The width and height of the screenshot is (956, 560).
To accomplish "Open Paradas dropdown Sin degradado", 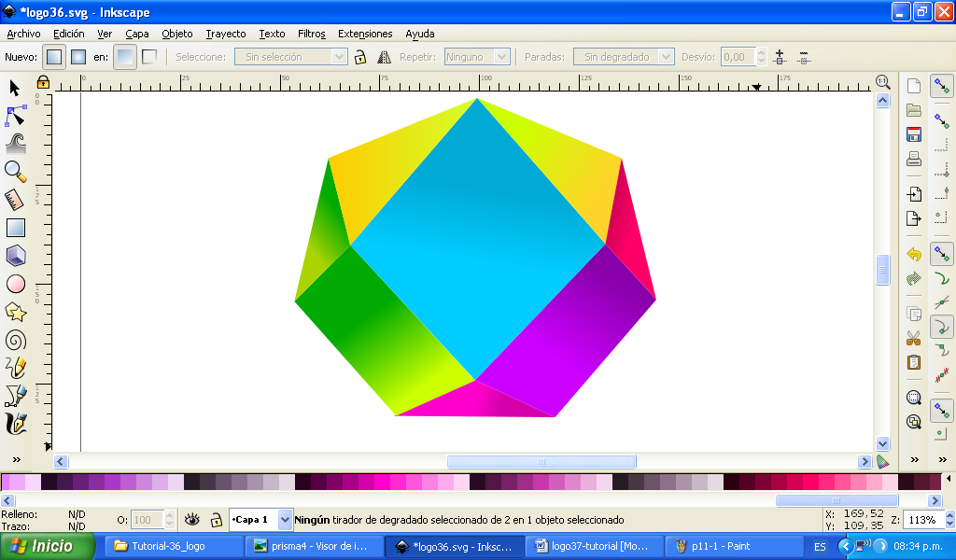I will pyautogui.click(x=623, y=57).
